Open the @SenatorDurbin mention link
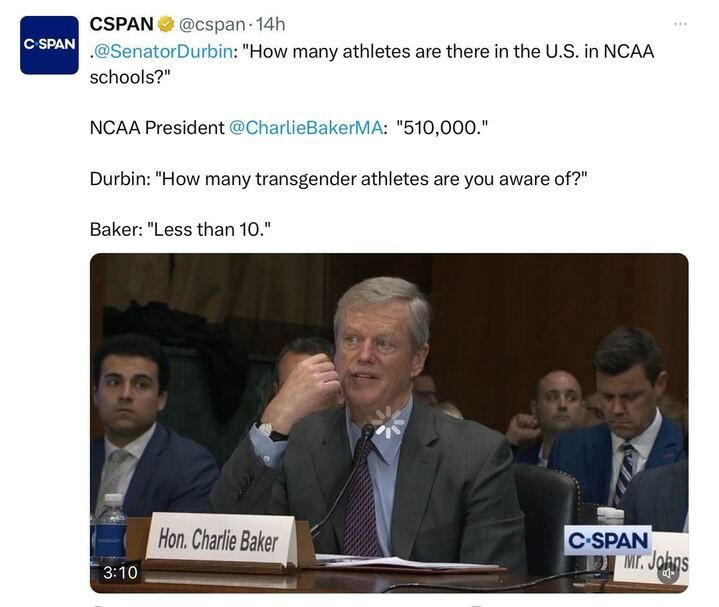The image size is (719, 607). coord(163,51)
